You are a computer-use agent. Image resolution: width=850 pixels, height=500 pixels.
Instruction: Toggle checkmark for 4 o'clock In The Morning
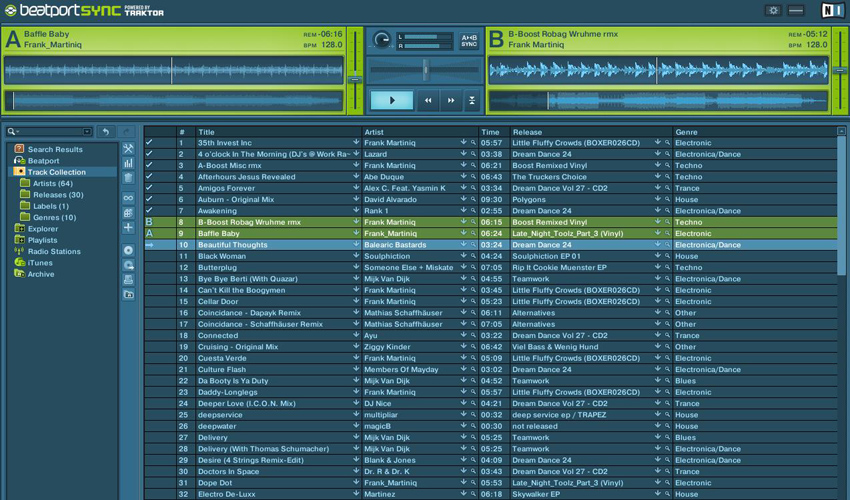150,154
